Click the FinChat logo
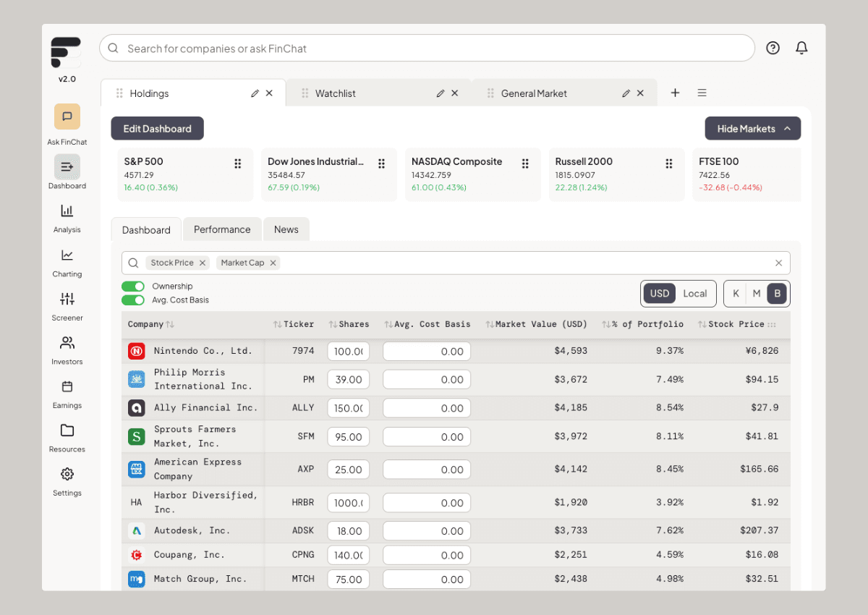Screen dimensions: 868x615 point(66,54)
